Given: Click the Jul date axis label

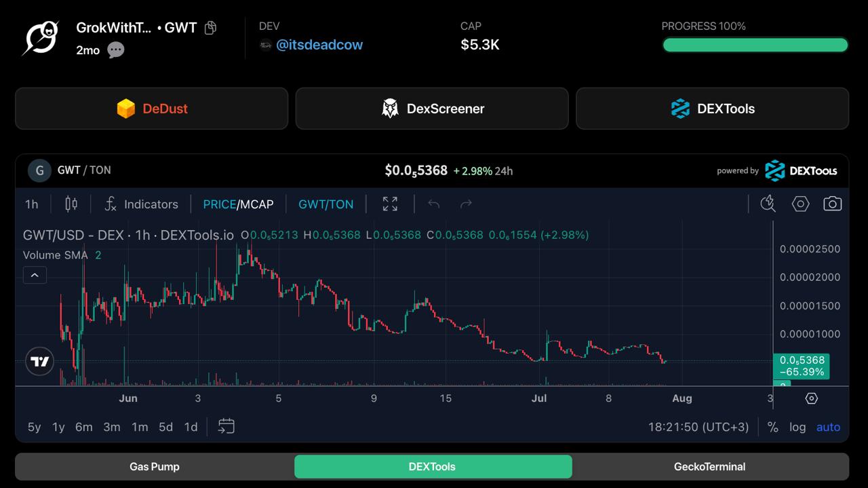Looking at the screenshot, I should tap(539, 398).
